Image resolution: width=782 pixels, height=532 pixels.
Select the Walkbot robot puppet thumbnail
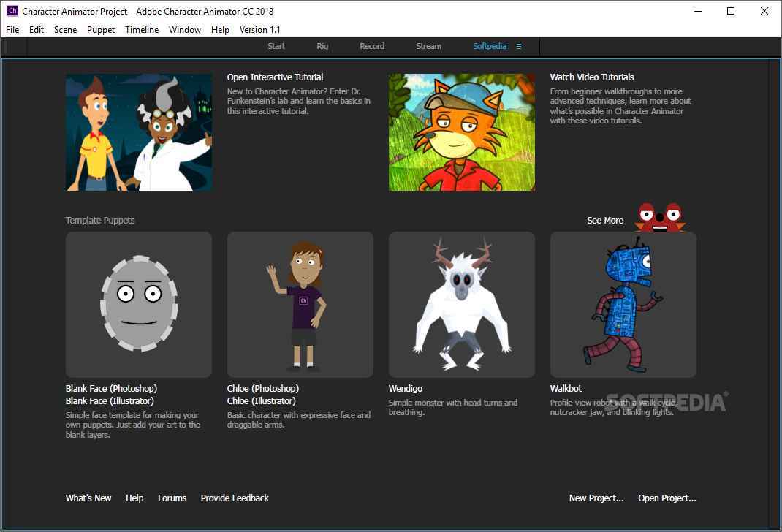(x=623, y=304)
